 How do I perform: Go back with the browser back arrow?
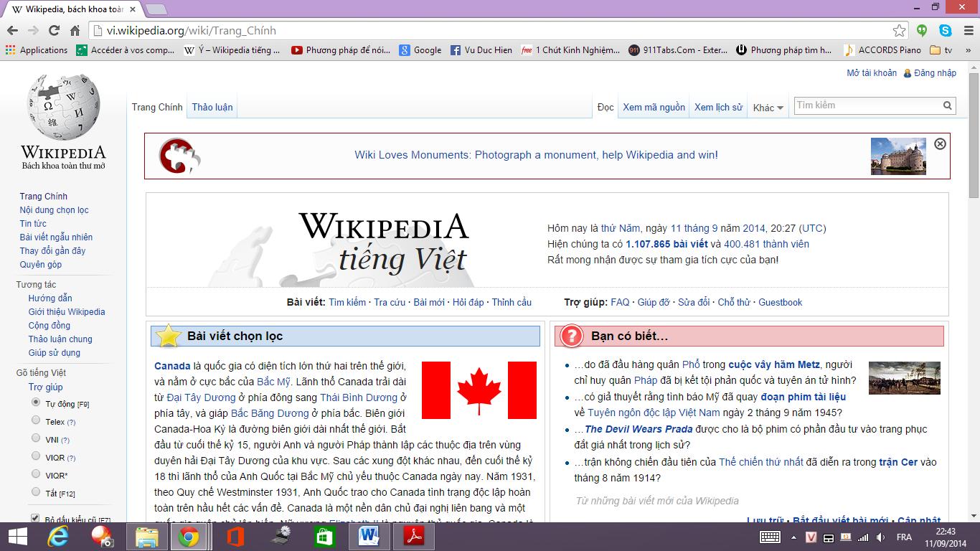click(x=12, y=31)
